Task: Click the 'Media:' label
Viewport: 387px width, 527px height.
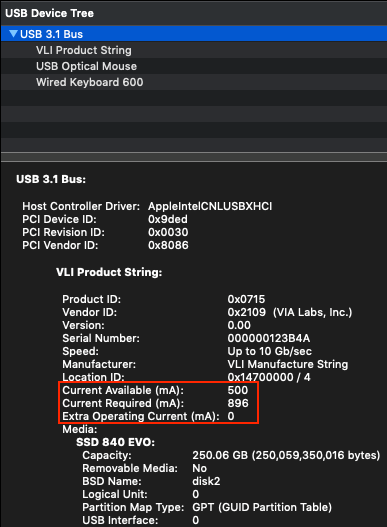Action: [x=80, y=430]
